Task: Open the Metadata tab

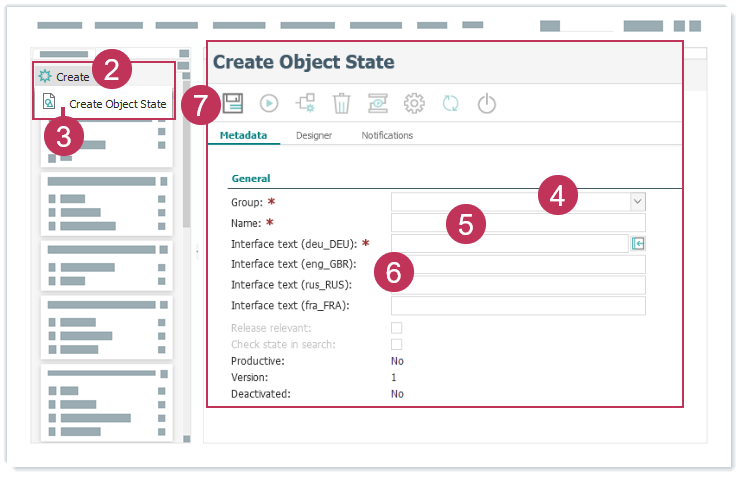Action: (243, 135)
